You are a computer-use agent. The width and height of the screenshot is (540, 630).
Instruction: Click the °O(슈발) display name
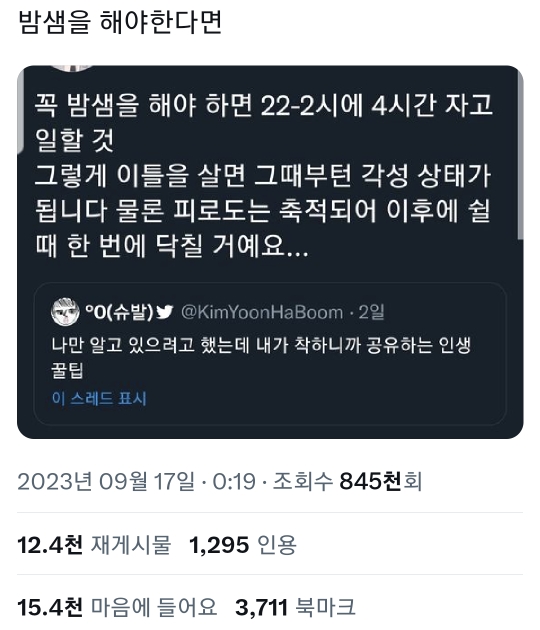point(119,312)
